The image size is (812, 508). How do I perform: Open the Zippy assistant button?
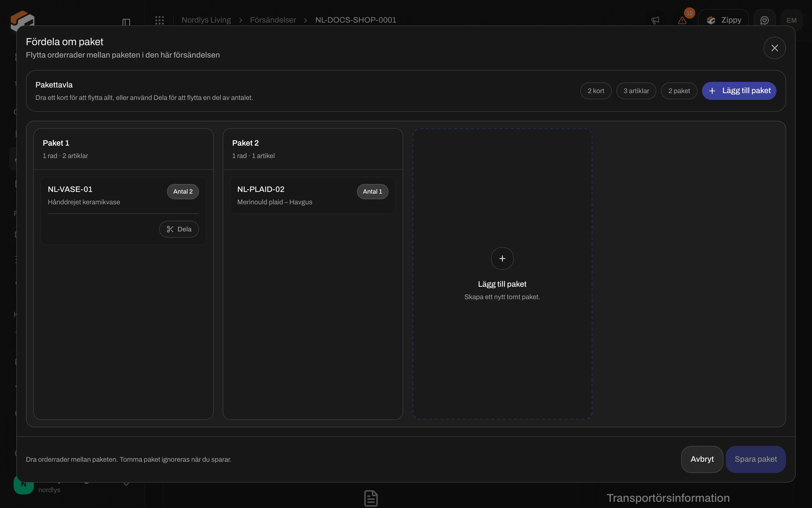(x=723, y=20)
